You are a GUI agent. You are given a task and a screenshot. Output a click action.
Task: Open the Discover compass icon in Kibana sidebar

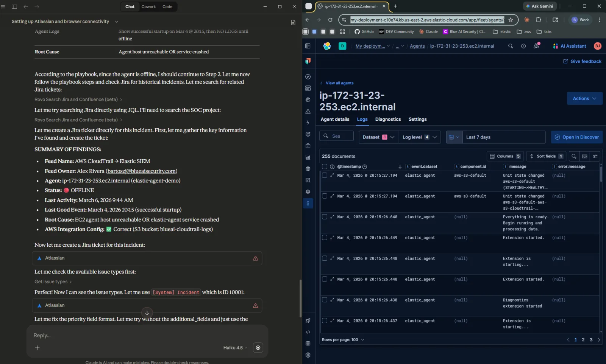click(308, 77)
